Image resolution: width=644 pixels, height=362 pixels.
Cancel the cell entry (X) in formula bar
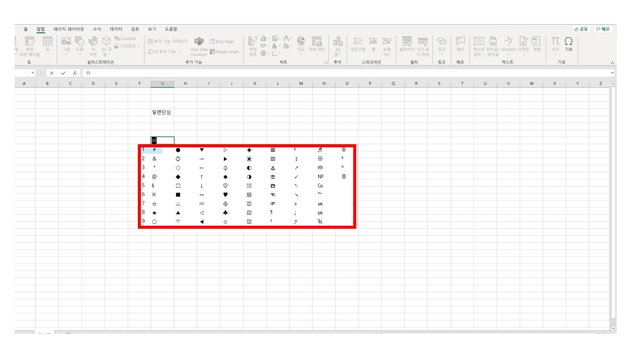coord(51,73)
